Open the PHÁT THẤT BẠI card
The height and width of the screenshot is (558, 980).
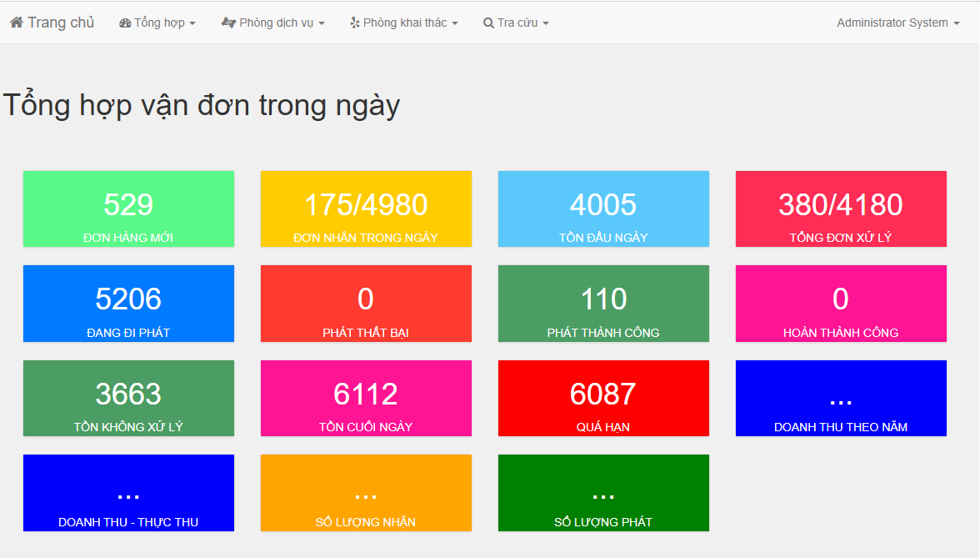click(367, 304)
